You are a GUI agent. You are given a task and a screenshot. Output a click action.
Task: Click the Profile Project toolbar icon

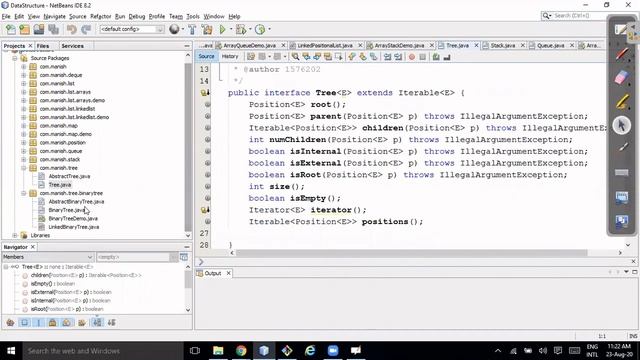point(260,29)
